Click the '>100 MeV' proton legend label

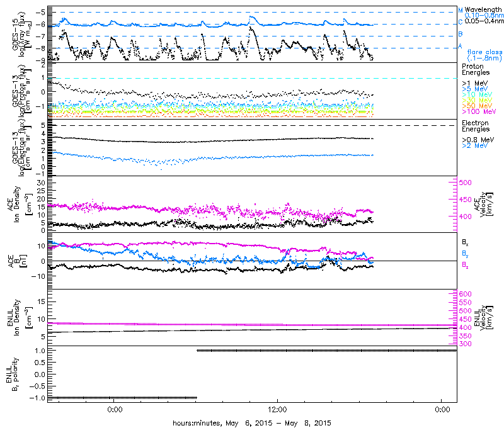coord(479,111)
